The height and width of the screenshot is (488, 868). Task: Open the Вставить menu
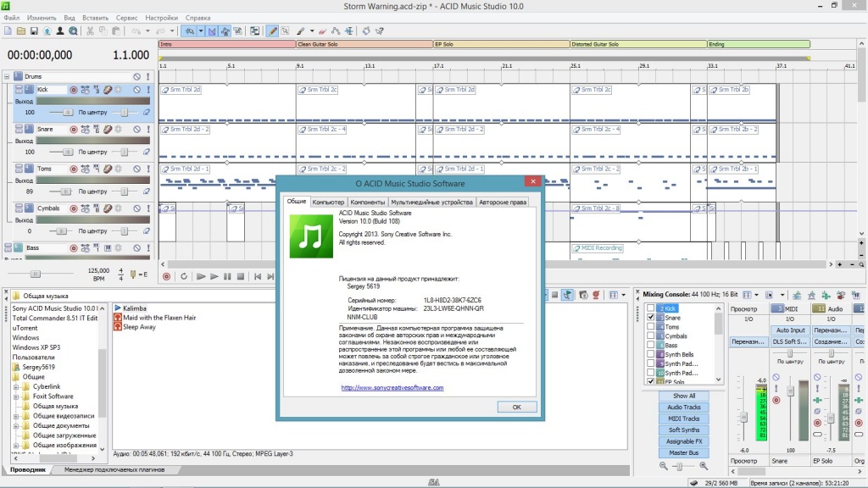[95, 18]
